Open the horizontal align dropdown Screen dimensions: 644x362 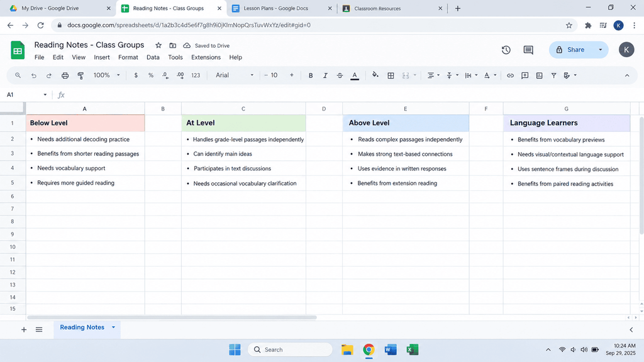pos(433,75)
